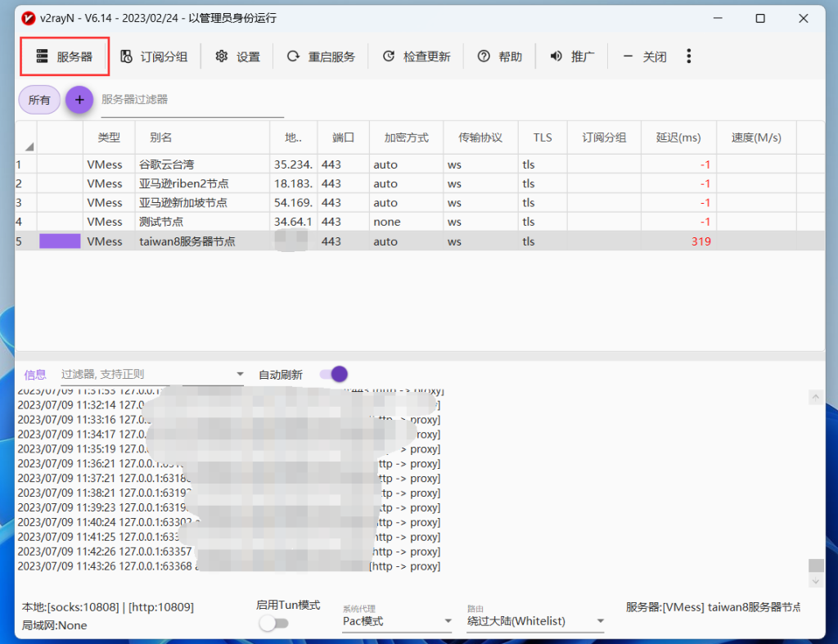Click the 35.234. address cell

pos(294,164)
